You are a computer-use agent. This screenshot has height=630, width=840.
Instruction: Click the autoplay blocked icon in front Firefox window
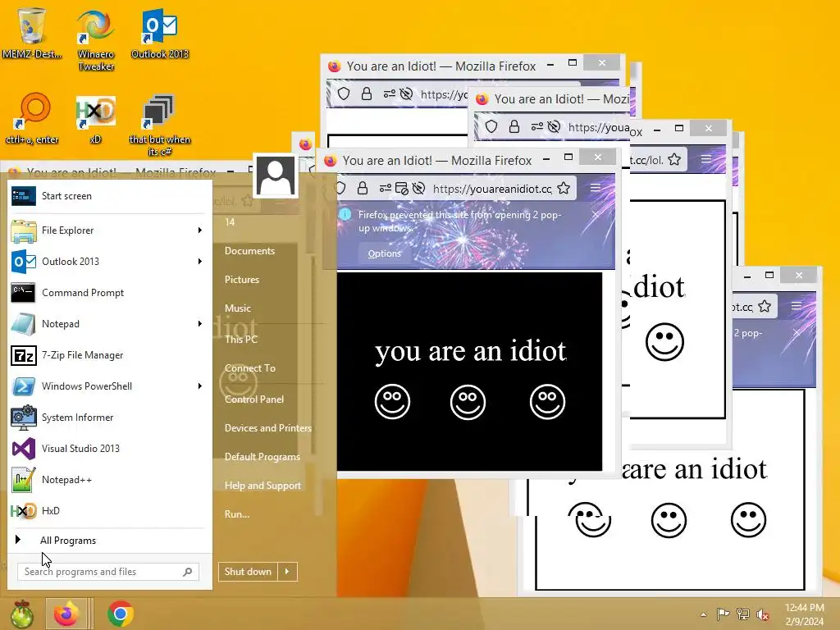[419, 188]
